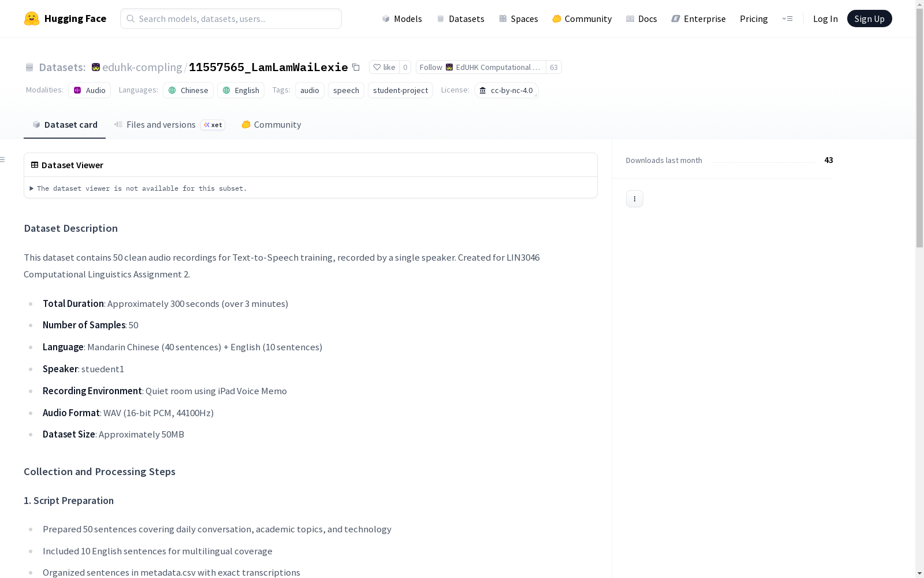Open the three-dot options menu
This screenshot has width=924, height=578.
click(x=635, y=199)
